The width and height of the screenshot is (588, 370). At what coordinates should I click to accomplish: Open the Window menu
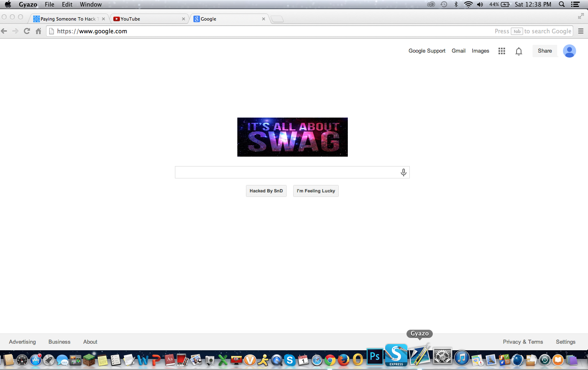91,5
